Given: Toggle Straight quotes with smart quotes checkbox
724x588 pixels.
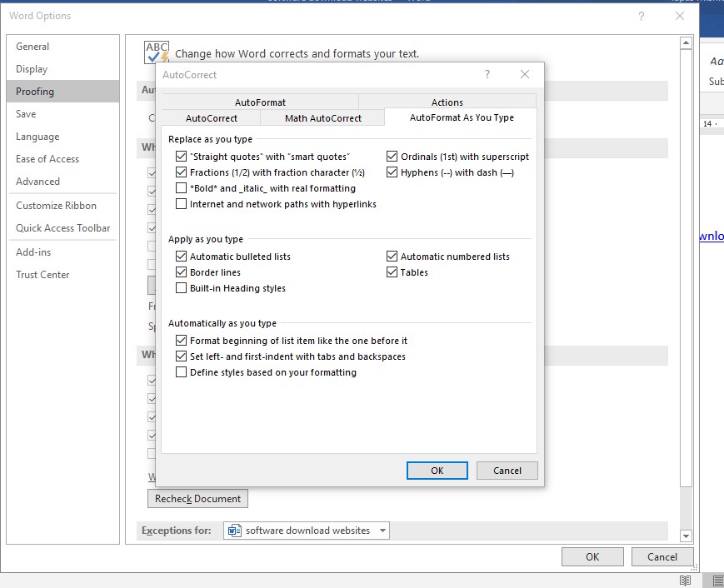Looking at the screenshot, I should tap(181, 157).
